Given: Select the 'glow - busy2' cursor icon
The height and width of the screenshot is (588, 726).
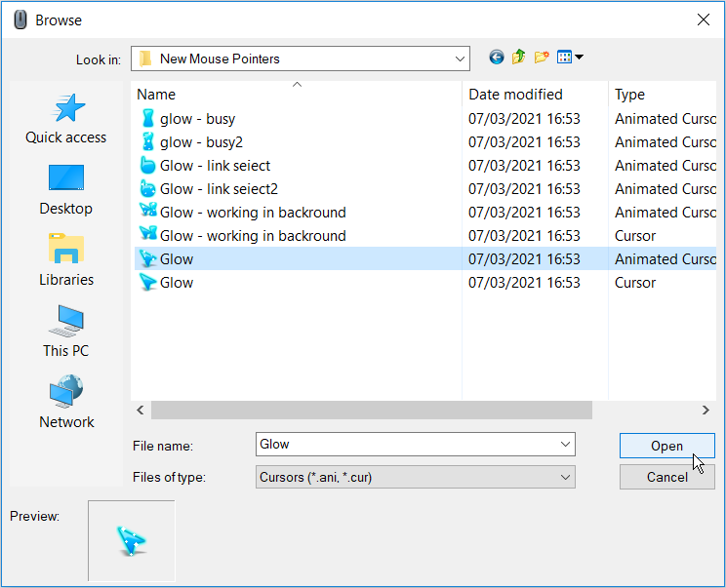Looking at the screenshot, I should 147,142.
